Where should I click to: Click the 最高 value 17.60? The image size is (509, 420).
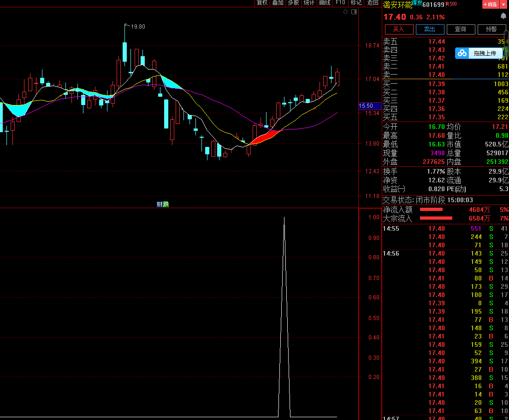point(437,135)
